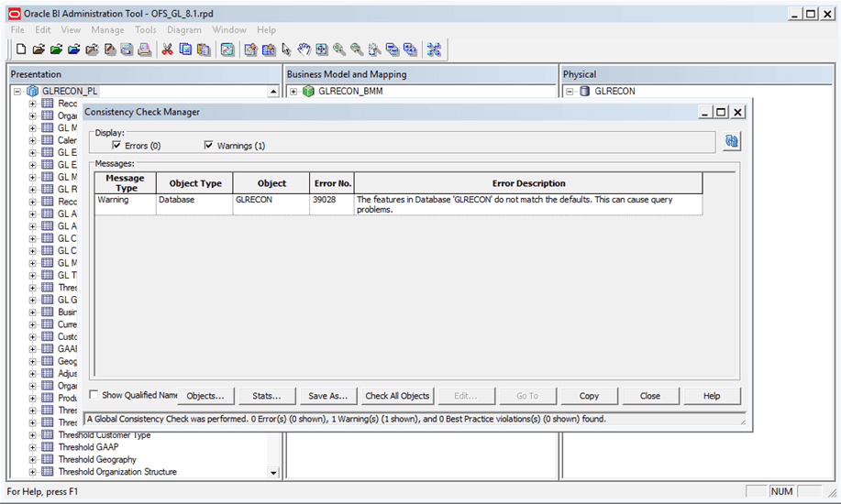This screenshot has height=504, width=841.
Task: Expand the Threshold Customer Type node
Action: coord(33,435)
